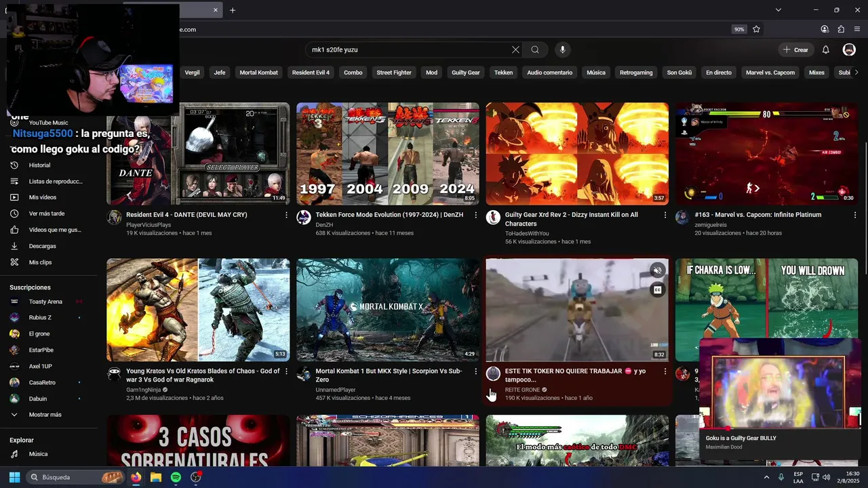The height and width of the screenshot is (488, 868).
Task: Close the current browser tab
Action: [216, 10]
